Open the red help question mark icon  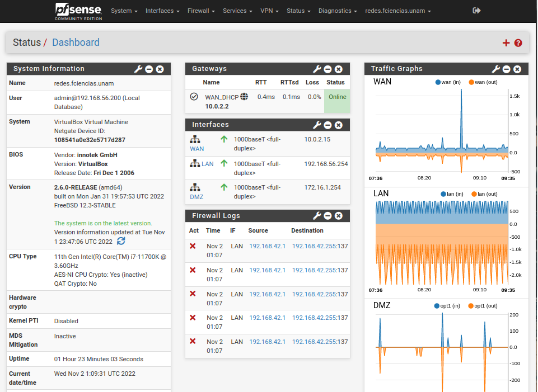(x=518, y=43)
